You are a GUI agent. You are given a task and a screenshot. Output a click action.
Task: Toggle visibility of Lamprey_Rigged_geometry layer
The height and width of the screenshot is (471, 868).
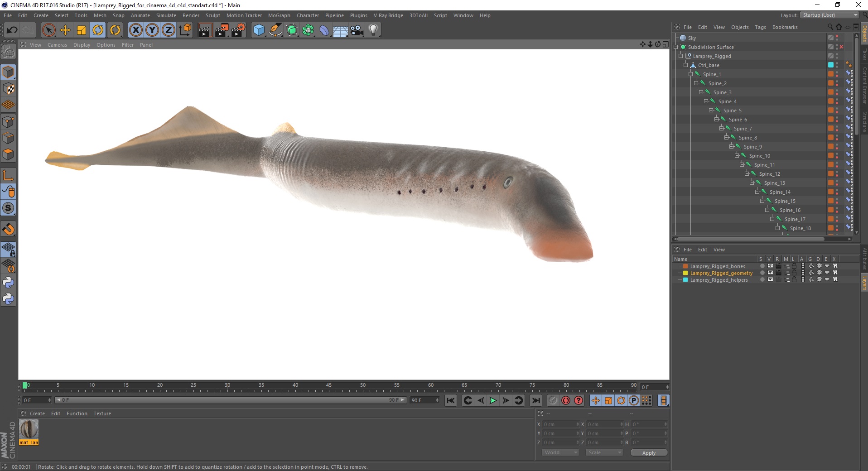[770, 273]
